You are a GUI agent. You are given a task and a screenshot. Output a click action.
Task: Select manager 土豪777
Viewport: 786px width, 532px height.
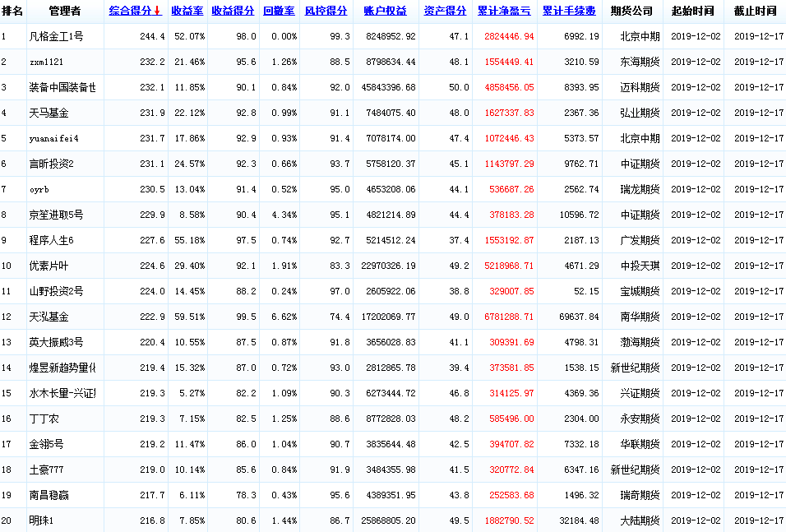(x=46, y=470)
